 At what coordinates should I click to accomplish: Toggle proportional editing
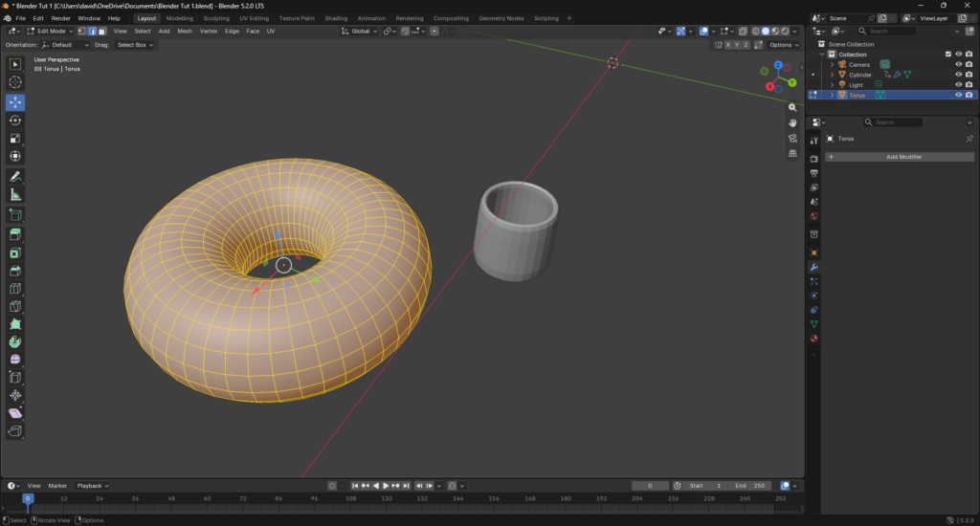(x=434, y=32)
